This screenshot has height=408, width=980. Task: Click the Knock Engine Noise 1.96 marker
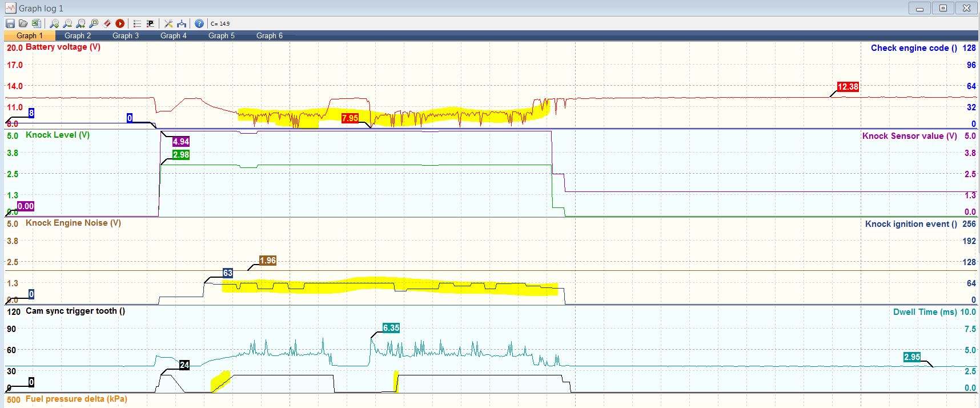[267, 261]
